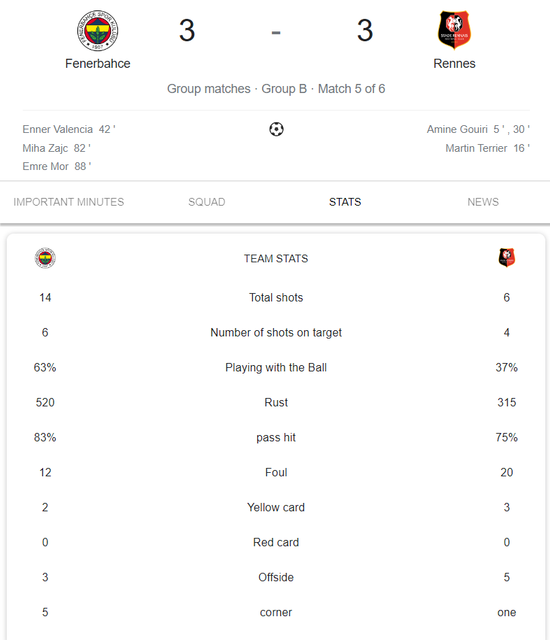Viewport: 550px width, 640px height.
Task: Click the Rennes team name
Action: [x=454, y=64]
